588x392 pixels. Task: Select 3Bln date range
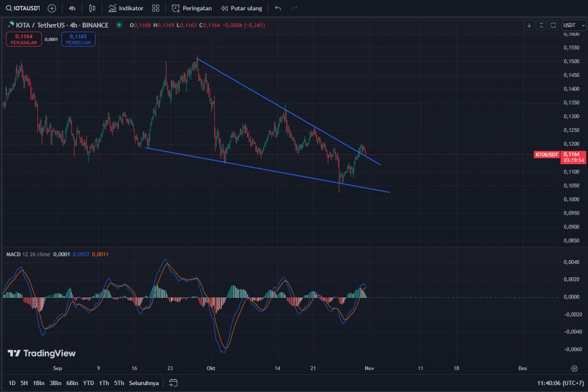pyautogui.click(x=56, y=383)
